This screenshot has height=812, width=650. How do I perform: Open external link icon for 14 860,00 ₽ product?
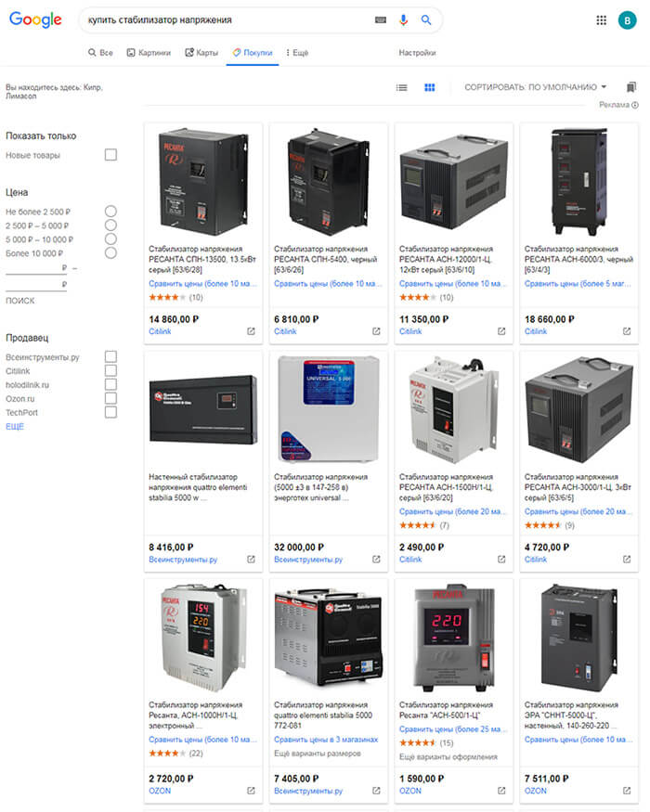(251, 331)
